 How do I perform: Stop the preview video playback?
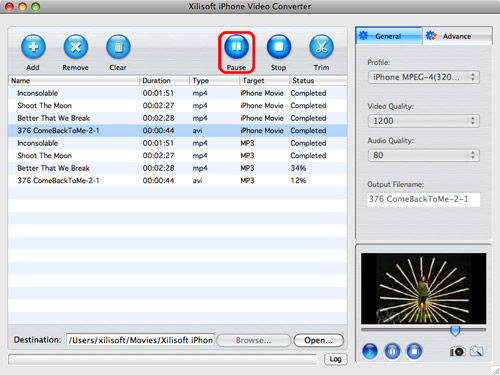414,351
